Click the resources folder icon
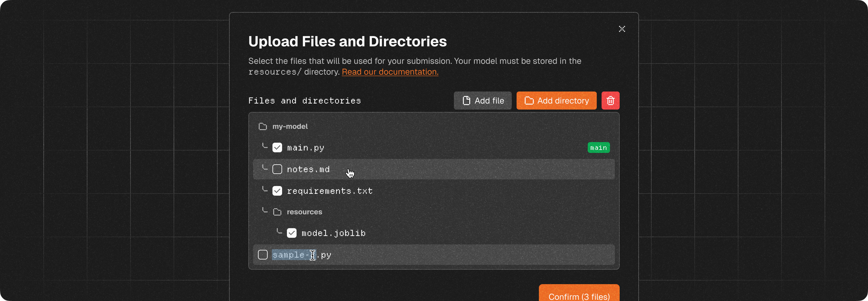 click(277, 212)
